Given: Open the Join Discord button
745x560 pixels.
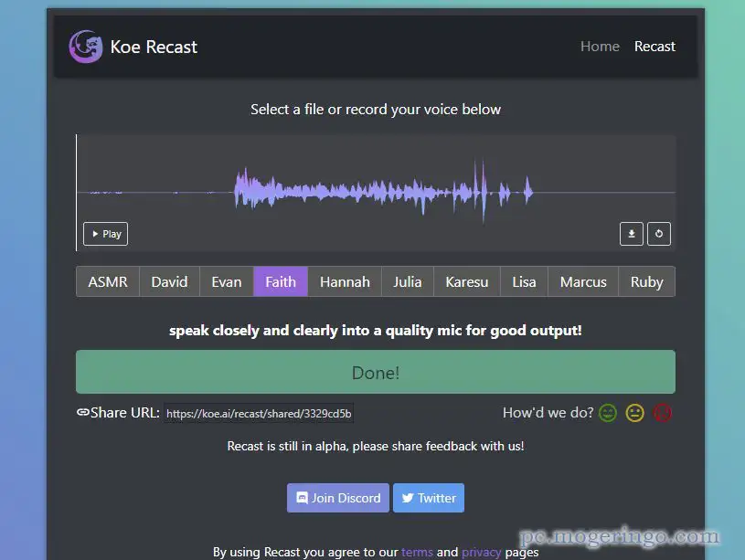Looking at the screenshot, I should (338, 498).
